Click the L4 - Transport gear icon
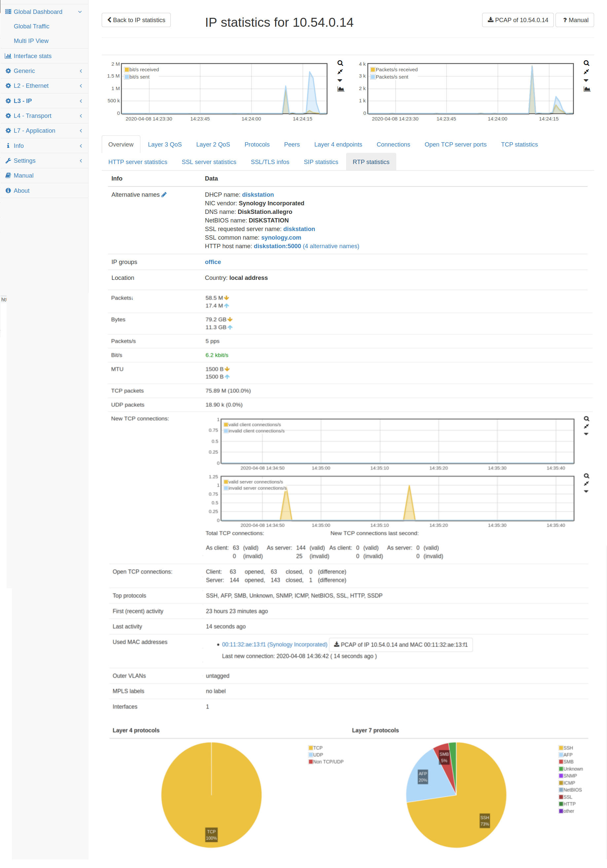This screenshot has height=868, width=607. coord(8,116)
